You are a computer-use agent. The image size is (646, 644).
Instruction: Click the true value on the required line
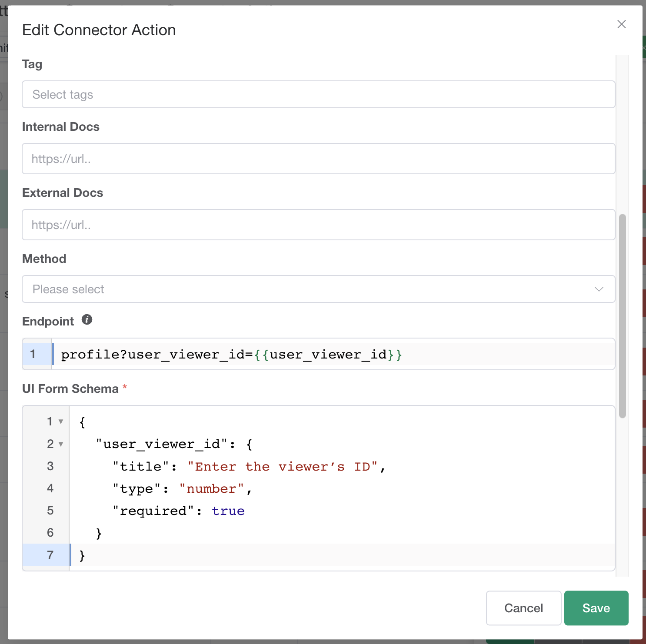pos(228,511)
